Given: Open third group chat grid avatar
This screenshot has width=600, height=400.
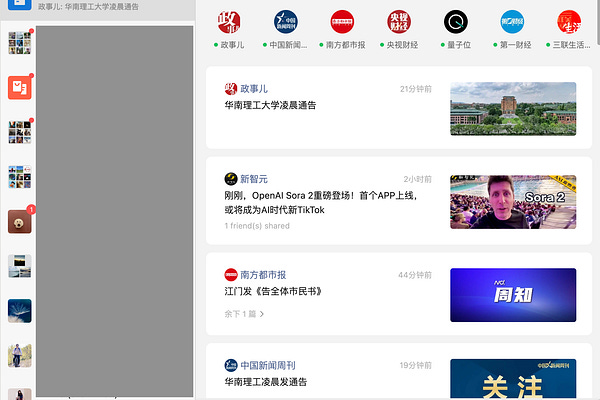Looking at the screenshot, I should click(20, 132).
